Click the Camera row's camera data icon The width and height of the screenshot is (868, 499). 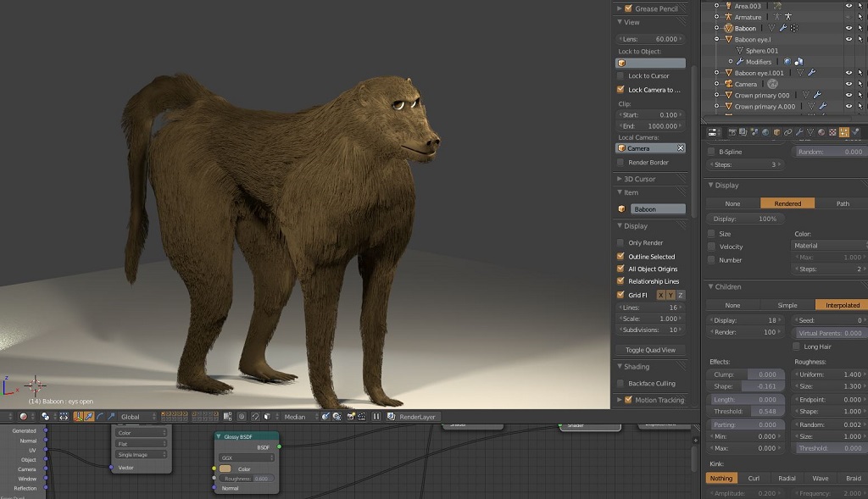click(x=772, y=84)
